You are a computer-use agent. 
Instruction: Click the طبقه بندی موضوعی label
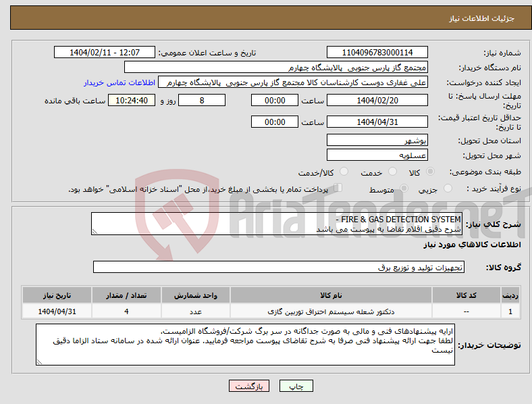pos(485,172)
